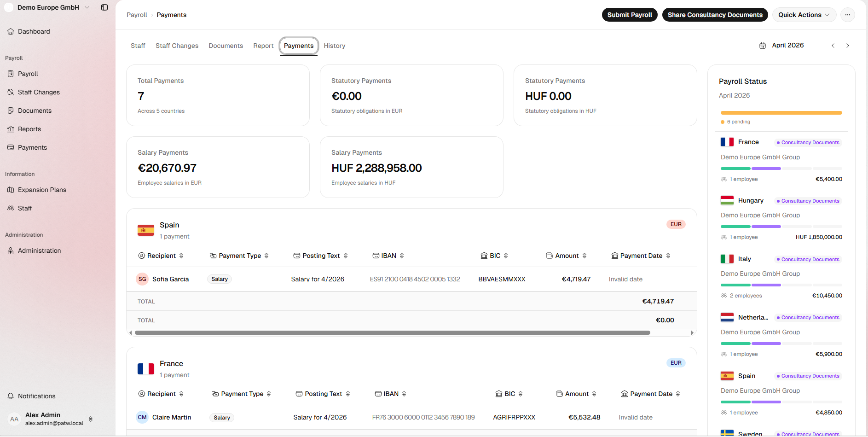Click Claire Martin's amount €5,532.48

(x=584, y=417)
